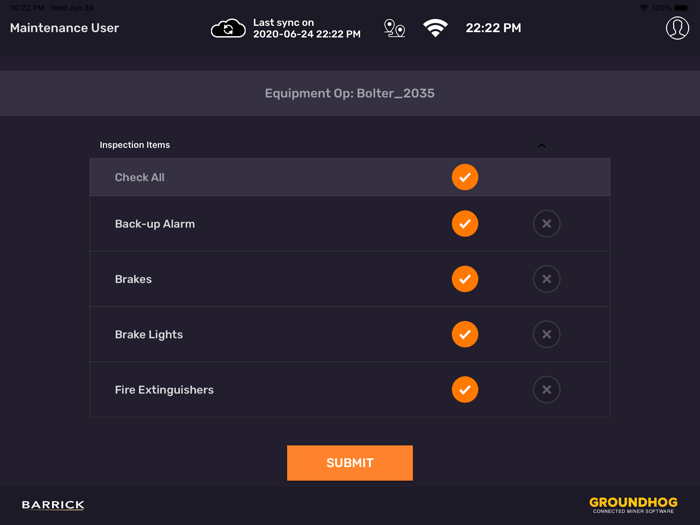Toggle the Check All checkmark
700x525 pixels.
coord(465,177)
